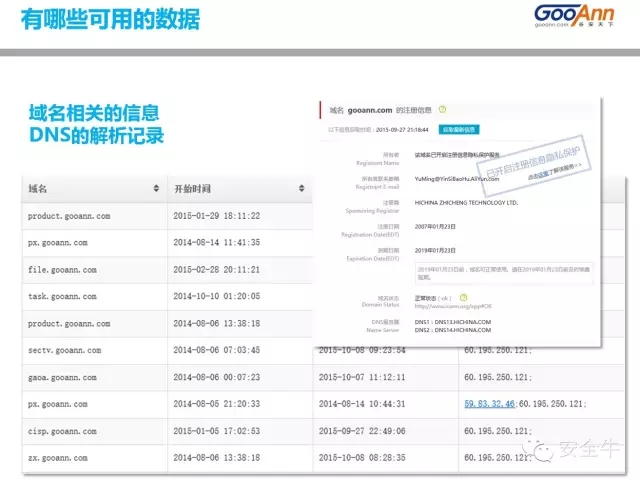Select the gaoa.gooann.com domain cell
The image size is (640, 481).
(x=62, y=378)
